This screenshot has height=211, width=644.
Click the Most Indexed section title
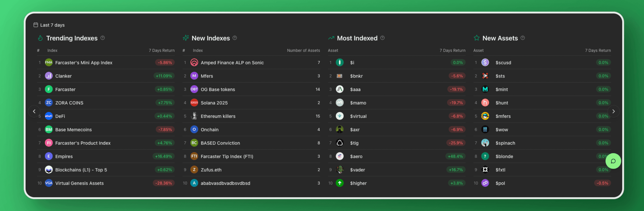(x=357, y=38)
